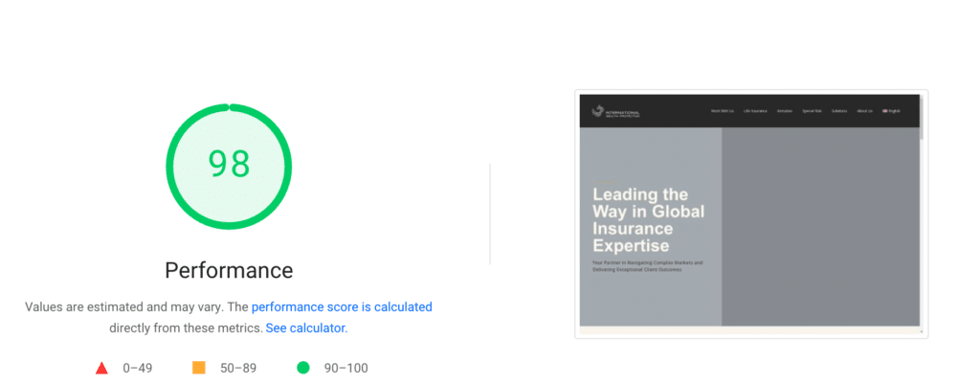Screen dimensions: 980x385
Task: Click the red triangle 0–49 legend icon
Action: coord(101,368)
